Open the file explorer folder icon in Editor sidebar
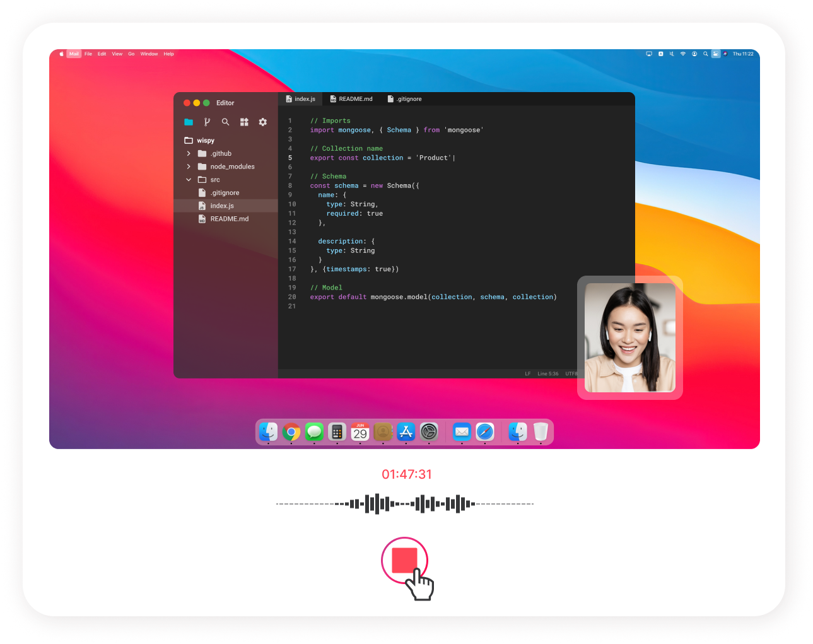 (189, 122)
